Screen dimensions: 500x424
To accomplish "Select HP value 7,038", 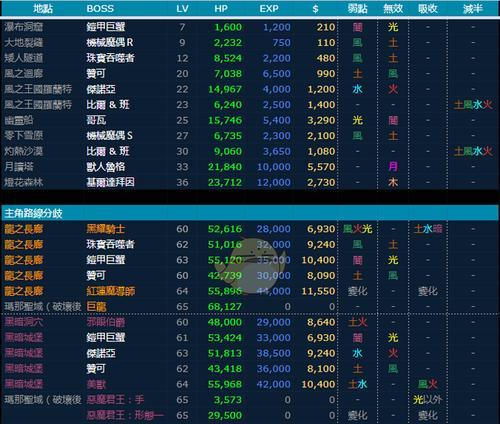I will coord(228,74).
